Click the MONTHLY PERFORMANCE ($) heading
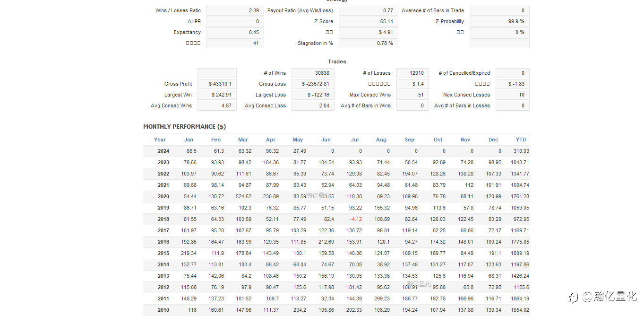 tap(184, 127)
